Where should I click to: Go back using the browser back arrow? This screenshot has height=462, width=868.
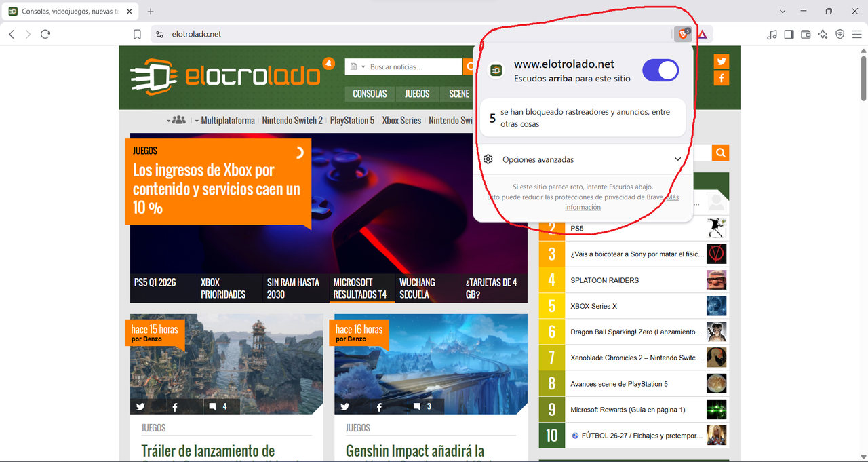[x=12, y=34]
